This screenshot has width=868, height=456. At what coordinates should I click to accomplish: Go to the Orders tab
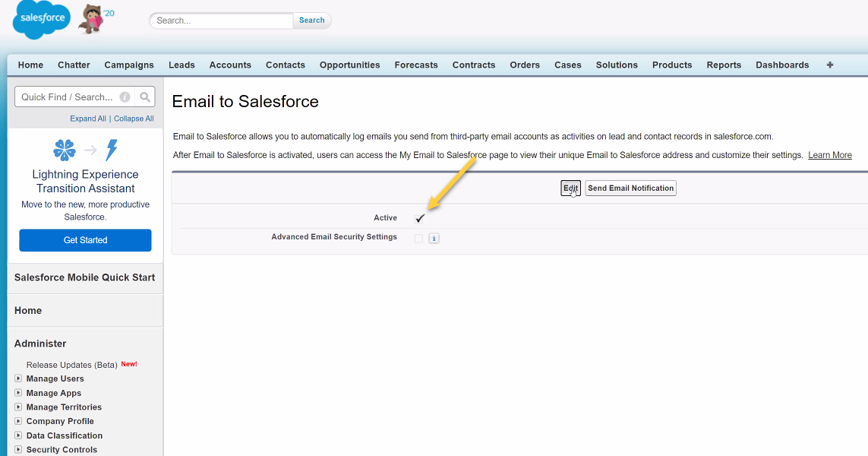click(x=525, y=65)
